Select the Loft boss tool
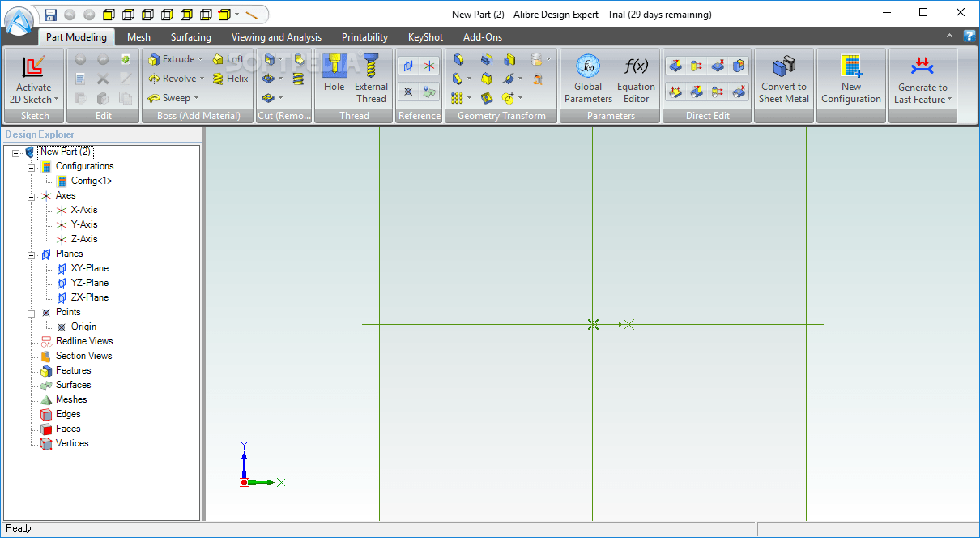The width and height of the screenshot is (980, 538). (x=228, y=59)
